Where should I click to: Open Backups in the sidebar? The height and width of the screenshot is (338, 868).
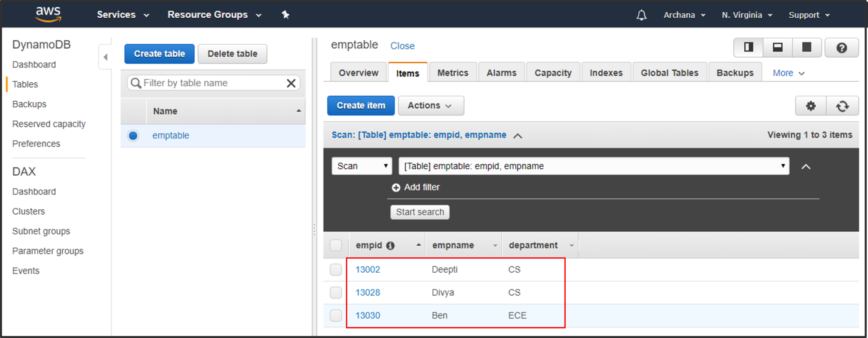[x=29, y=104]
